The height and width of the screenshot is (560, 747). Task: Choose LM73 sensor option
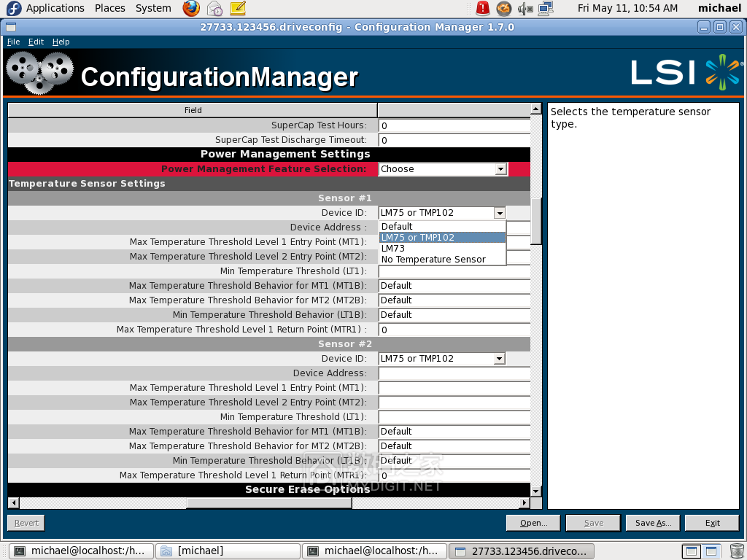pos(442,249)
